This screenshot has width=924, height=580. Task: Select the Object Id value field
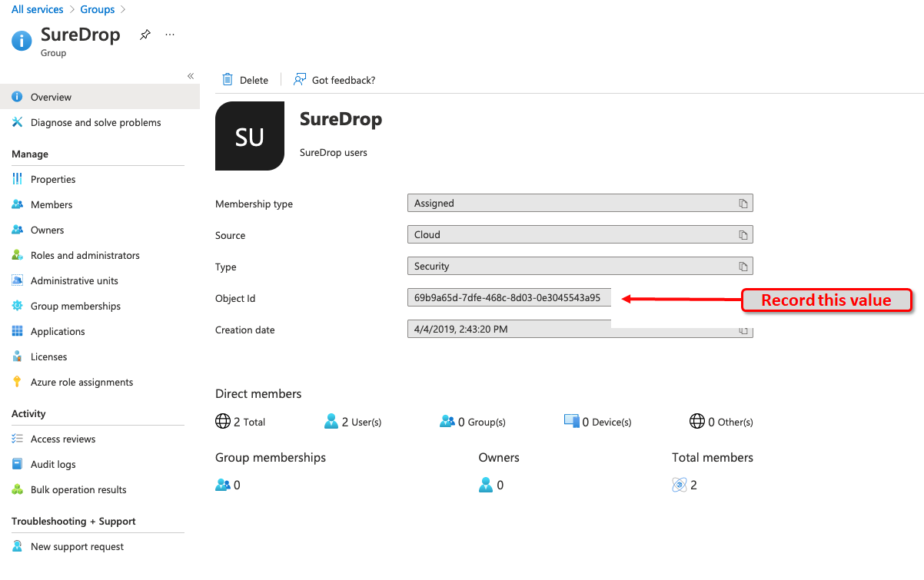point(510,298)
